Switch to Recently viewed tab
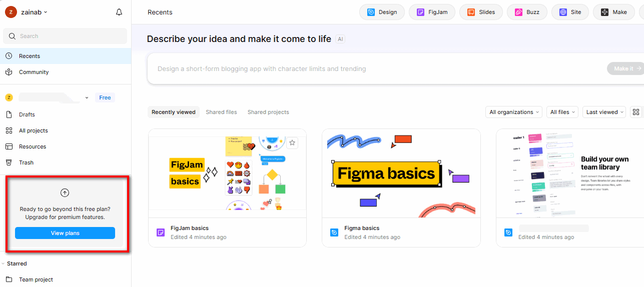 coord(174,112)
